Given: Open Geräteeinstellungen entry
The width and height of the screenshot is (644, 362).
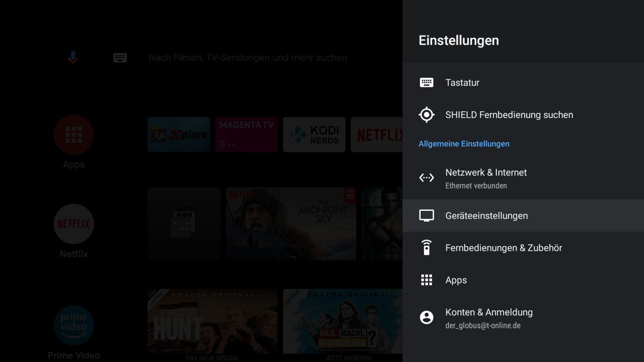Looking at the screenshot, I should (523, 216).
